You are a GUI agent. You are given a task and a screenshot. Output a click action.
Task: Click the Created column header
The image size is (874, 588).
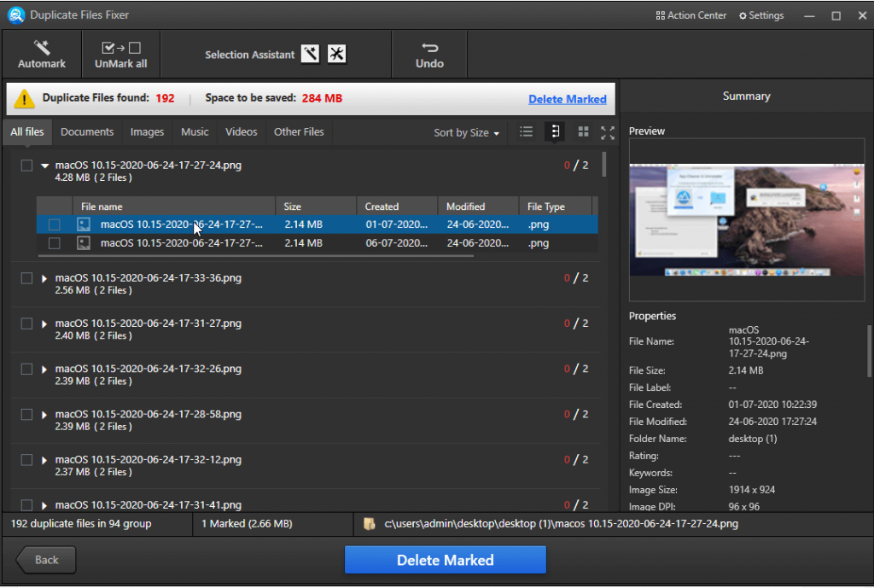pyautogui.click(x=398, y=207)
